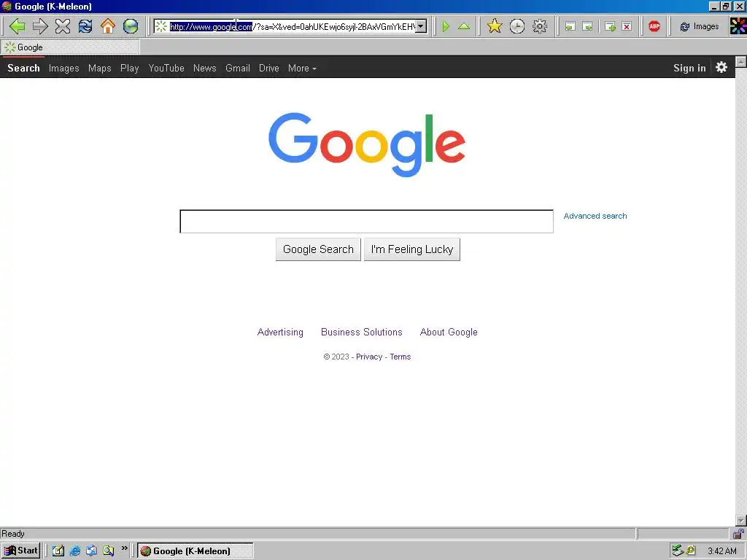Focus the Google search text box
The width and height of the screenshot is (747, 560).
366,222
